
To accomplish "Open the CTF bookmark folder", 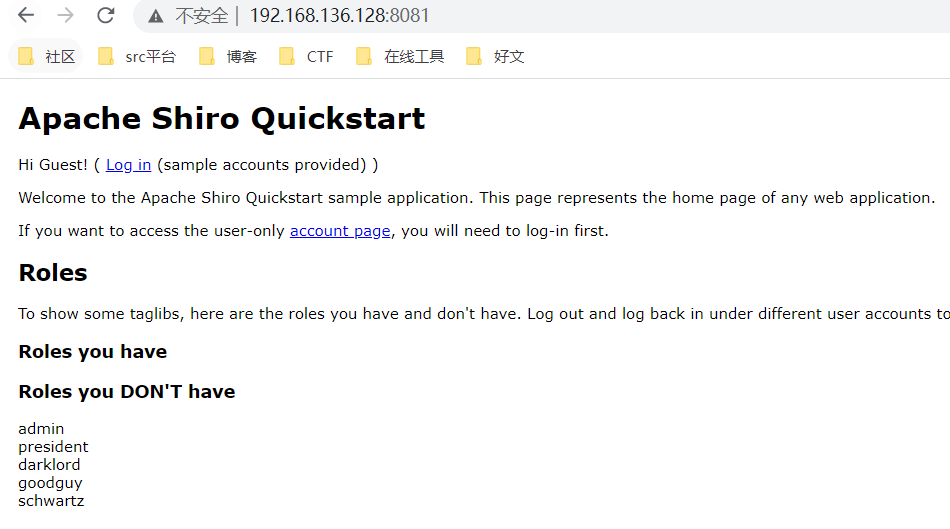I will click(x=307, y=56).
